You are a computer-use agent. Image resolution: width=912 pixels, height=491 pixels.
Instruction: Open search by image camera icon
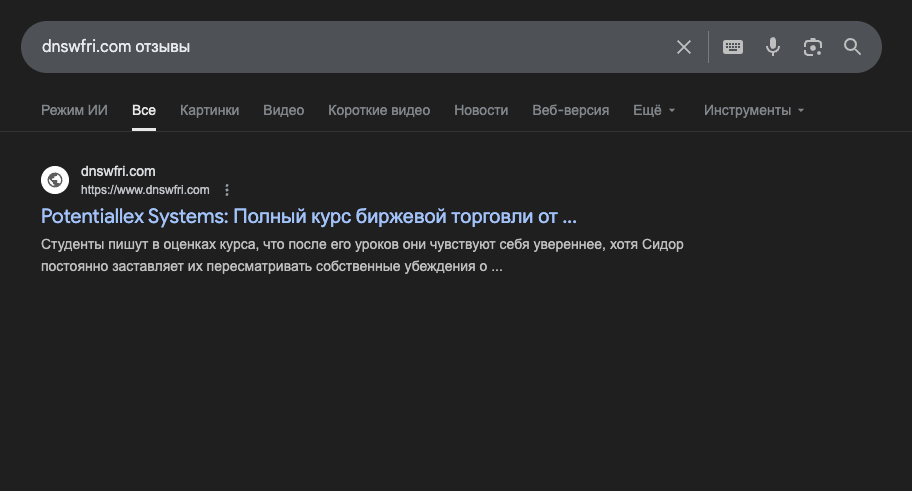click(813, 47)
